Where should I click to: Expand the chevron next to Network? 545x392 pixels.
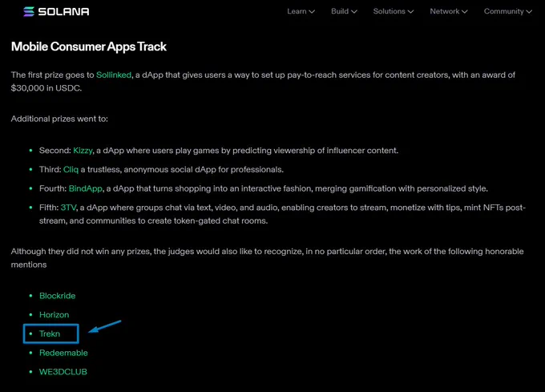coord(464,12)
